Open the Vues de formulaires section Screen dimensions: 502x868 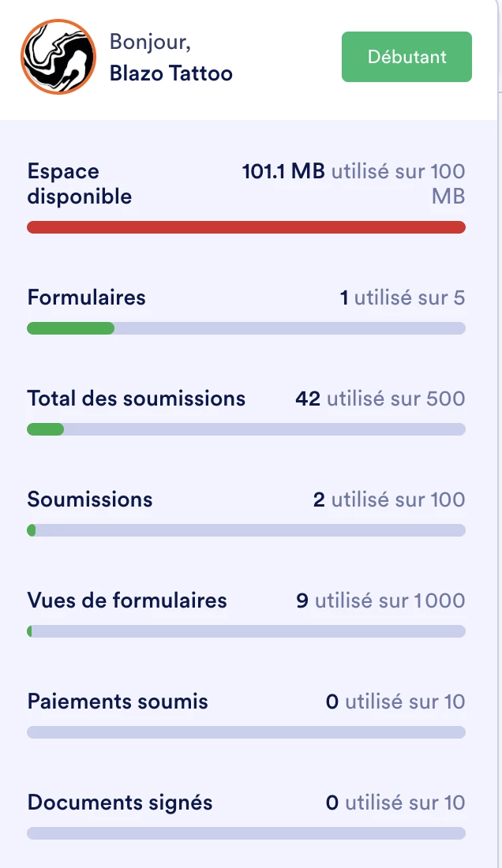point(126,600)
